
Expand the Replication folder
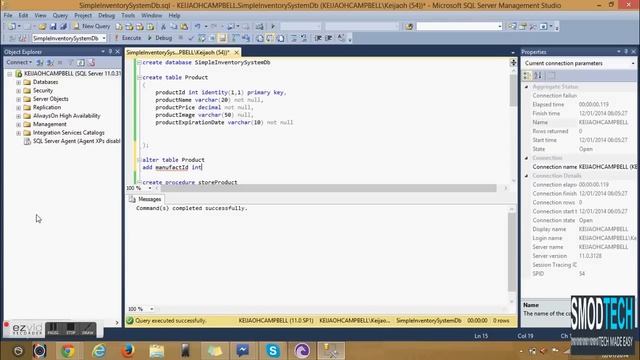tap(18, 107)
